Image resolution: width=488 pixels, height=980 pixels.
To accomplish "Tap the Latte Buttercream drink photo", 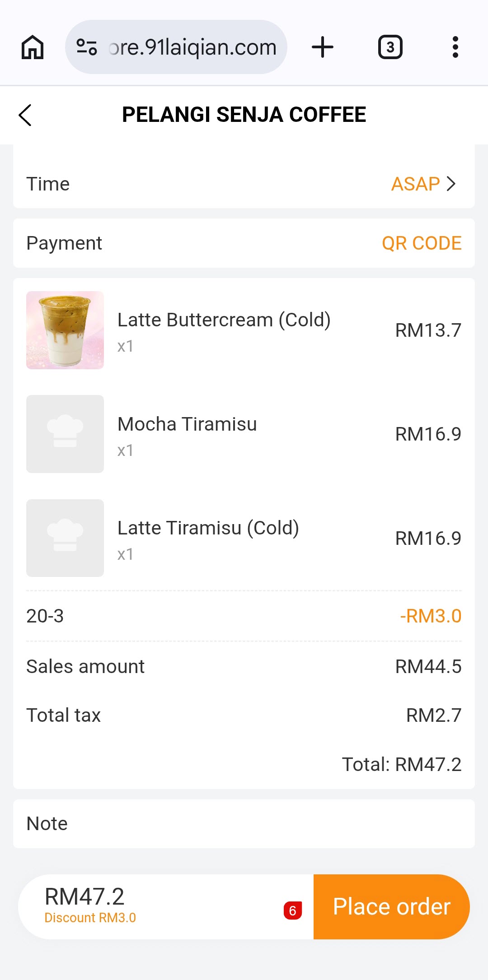I will tap(65, 330).
